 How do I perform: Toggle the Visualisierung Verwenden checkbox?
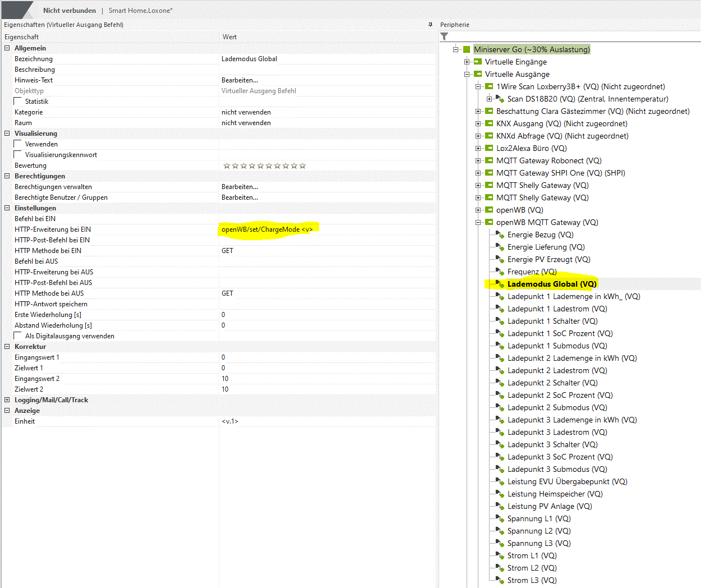click(18, 144)
